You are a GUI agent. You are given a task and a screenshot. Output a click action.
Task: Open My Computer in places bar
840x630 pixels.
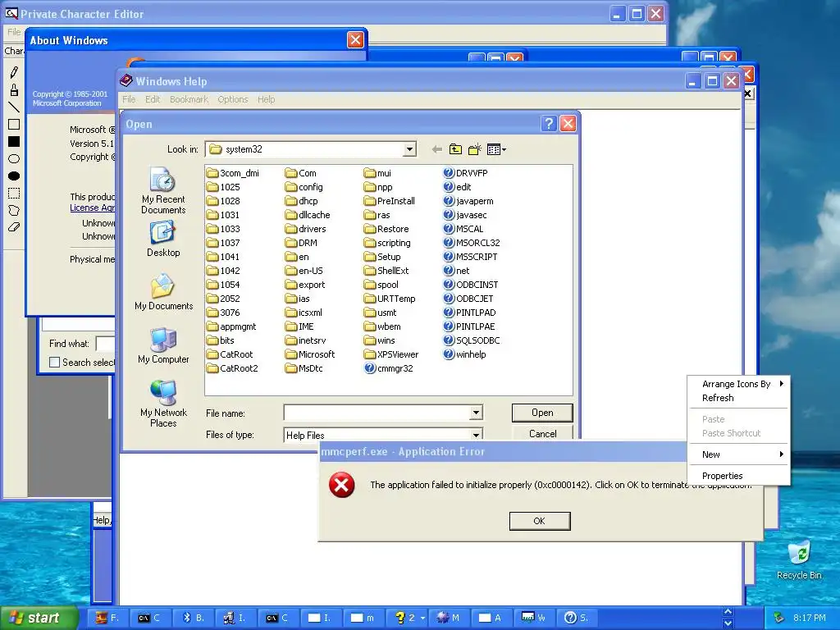(163, 345)
